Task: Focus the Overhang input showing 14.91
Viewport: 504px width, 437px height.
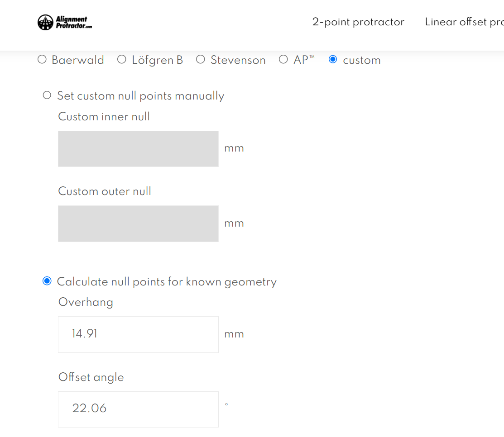Action: pyautogui.click(x=138, y=334)
